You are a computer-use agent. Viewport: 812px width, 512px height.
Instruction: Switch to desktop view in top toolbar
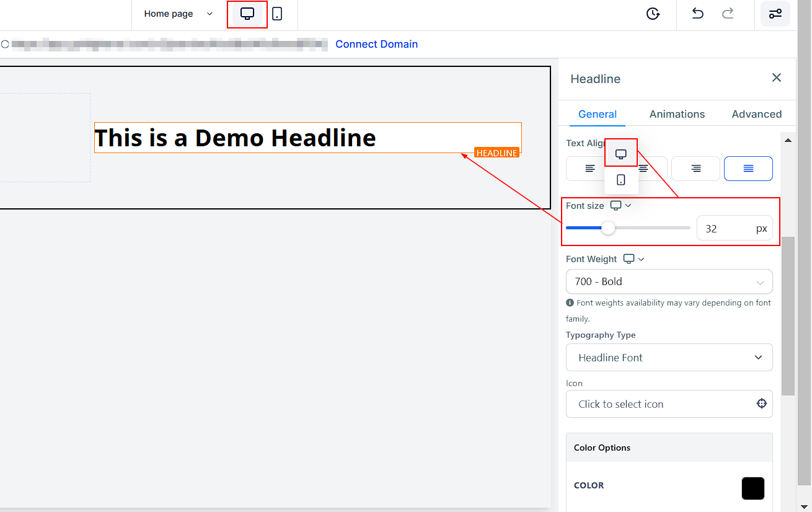coord(247,14)
